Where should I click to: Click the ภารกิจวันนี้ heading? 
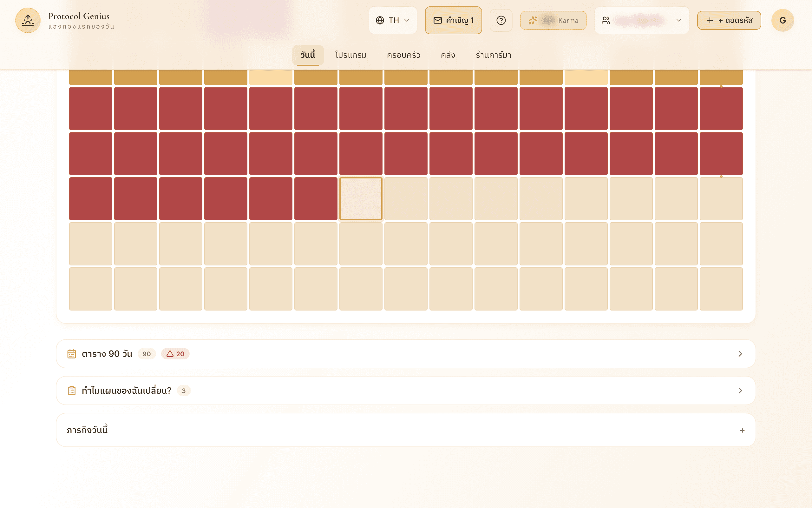(x=87, y=430)
